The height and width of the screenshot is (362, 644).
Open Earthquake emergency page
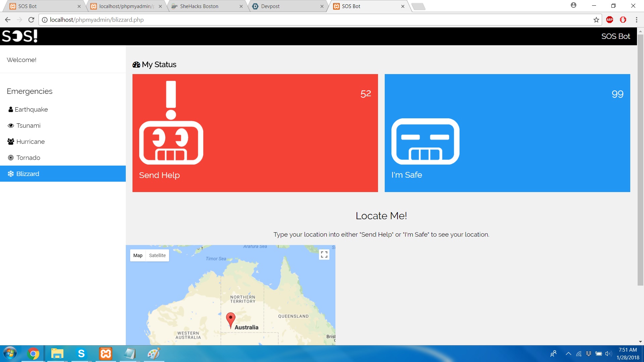pyautogui.click(x=31, y=109)
